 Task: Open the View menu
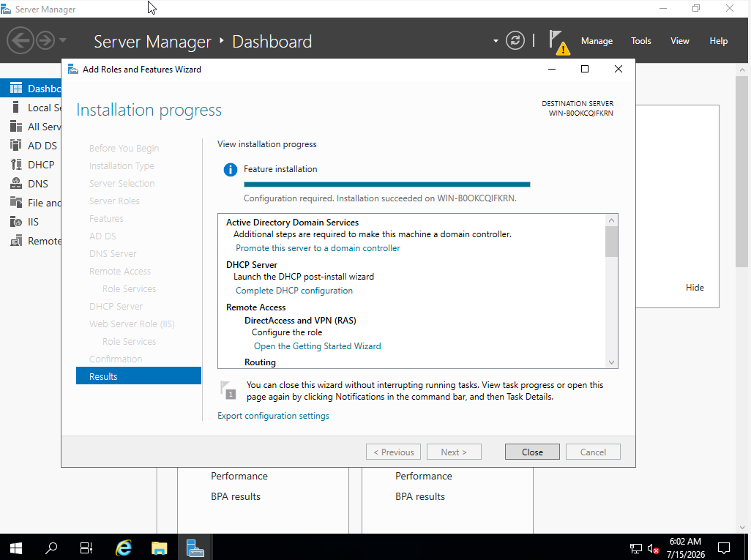point(680,41)
